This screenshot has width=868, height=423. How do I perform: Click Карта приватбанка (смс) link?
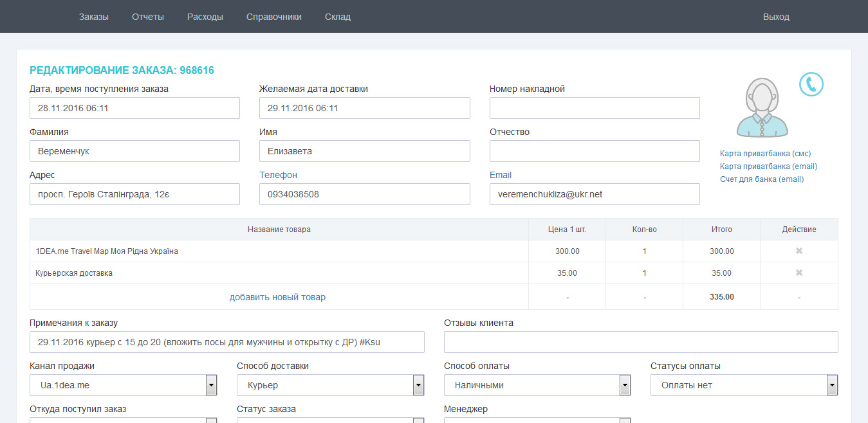pyautogui.click(x=765, y=154)
